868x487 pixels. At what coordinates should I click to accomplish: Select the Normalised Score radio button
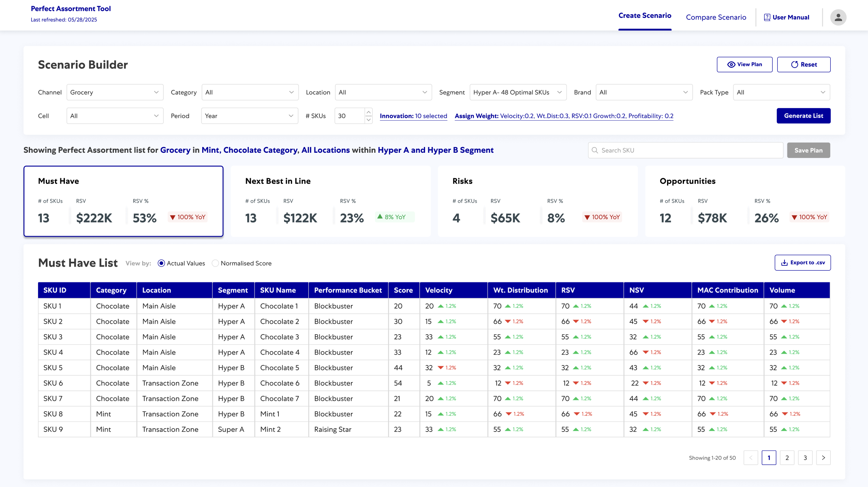pos(215,263)
